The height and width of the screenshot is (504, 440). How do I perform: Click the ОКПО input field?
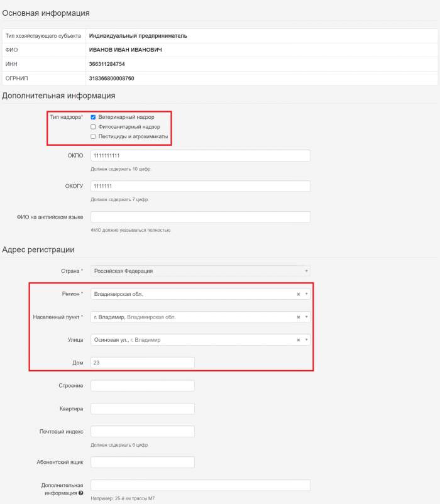tap(200, 156)
